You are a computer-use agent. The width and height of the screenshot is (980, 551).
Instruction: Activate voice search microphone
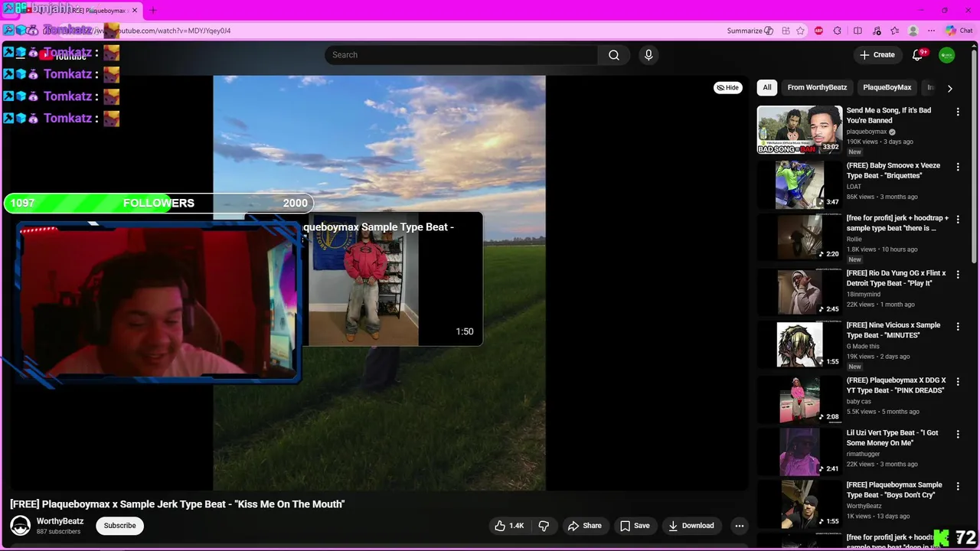pyautogui.click(x=648, y=55)
